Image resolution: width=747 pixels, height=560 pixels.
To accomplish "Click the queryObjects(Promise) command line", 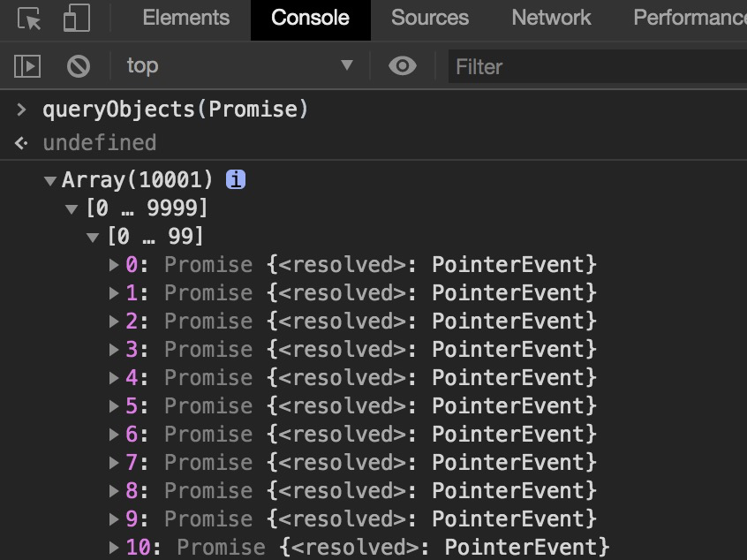I will [x=175, y=110].
